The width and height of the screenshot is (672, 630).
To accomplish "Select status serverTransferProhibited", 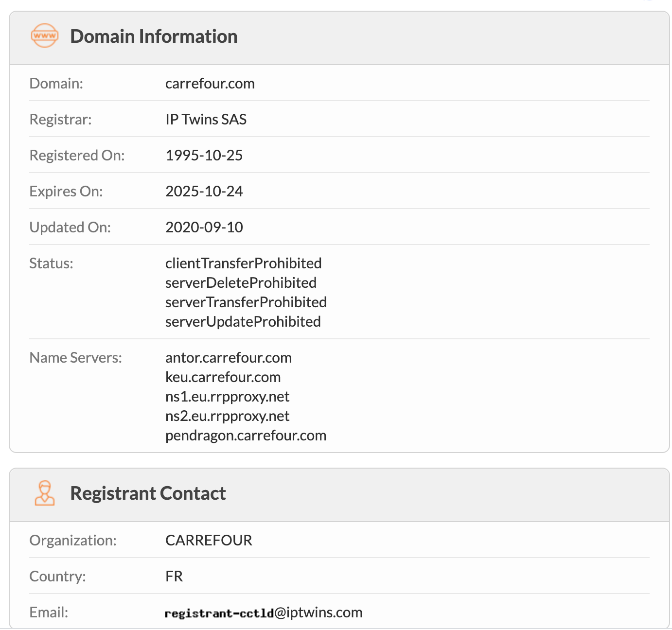I will pyautogui.click(x=246, y=302).
